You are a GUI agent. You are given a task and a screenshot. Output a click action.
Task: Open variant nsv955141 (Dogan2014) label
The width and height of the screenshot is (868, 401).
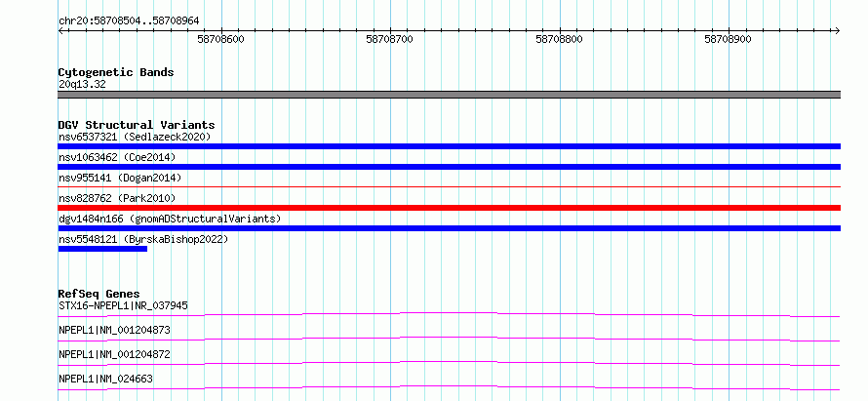[120, 178]
